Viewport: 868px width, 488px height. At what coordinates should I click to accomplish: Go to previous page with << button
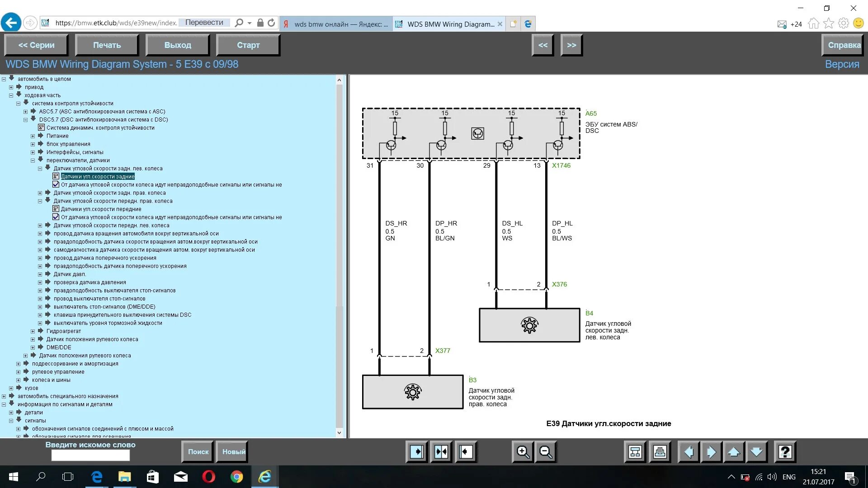click(x=543, y=45)
